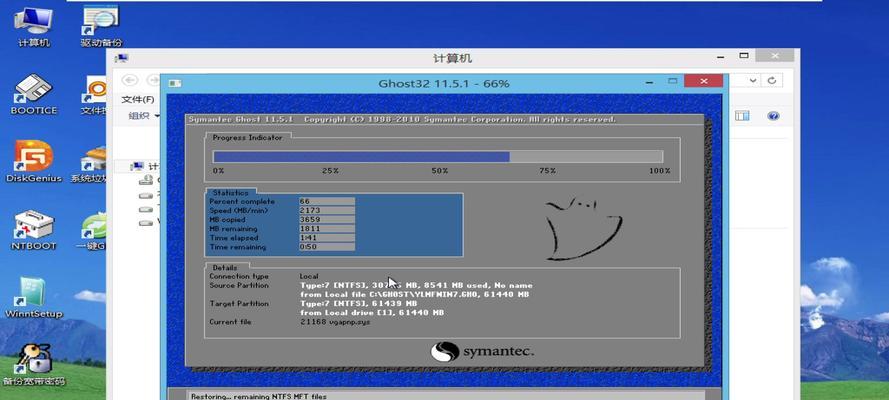Image resolution: width=889 pixels, height=400 pixels.
Task: Click the Ghost restore progress bar
Action: [438, 157]
